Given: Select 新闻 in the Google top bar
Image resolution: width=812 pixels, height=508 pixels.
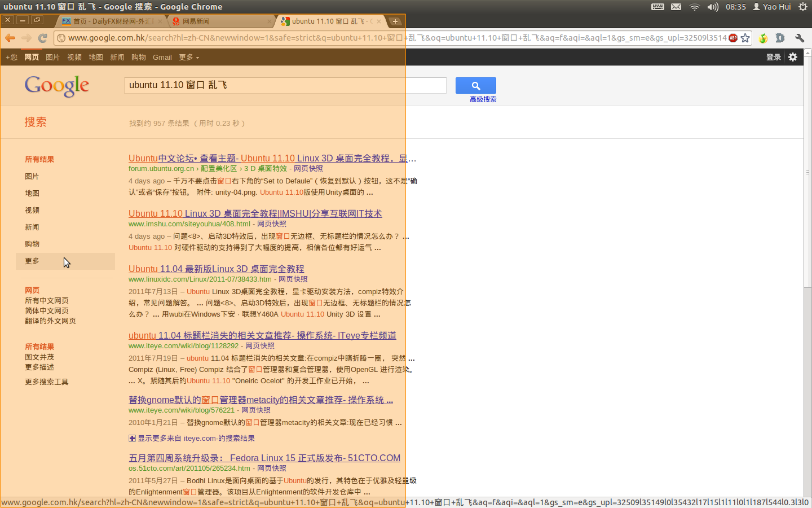Looking at the screenshot, I should [x=117, y=57].
